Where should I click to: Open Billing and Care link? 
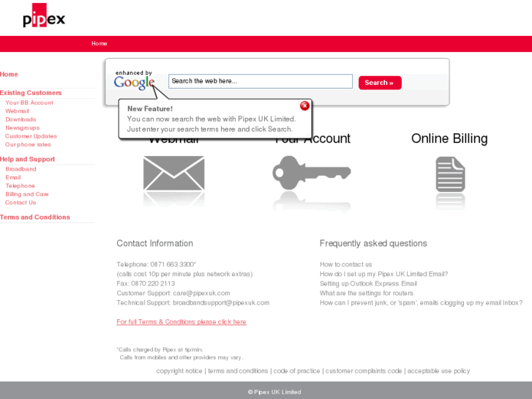[x=27, y=194]
